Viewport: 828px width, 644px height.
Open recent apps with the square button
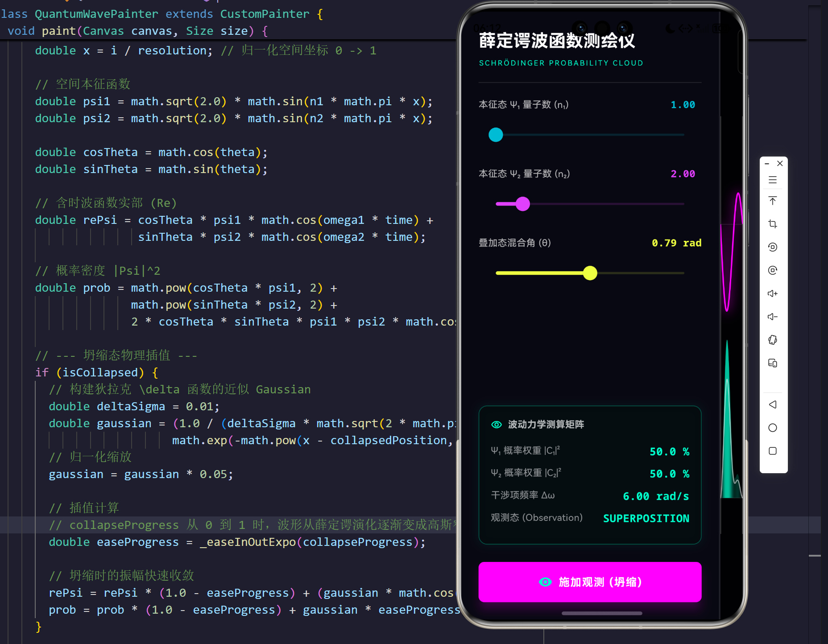tap(773, 451)
